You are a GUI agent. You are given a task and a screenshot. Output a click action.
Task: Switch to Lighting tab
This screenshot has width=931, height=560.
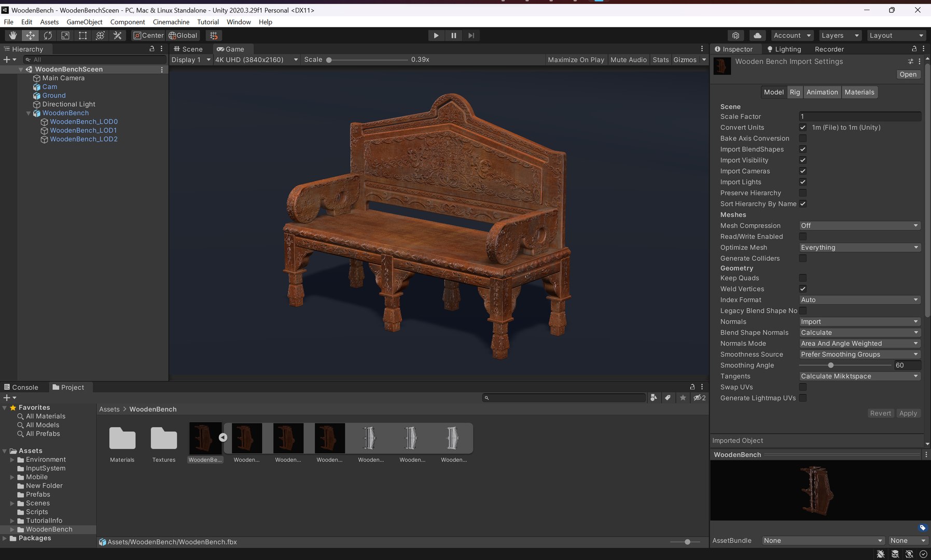point(784,49)
